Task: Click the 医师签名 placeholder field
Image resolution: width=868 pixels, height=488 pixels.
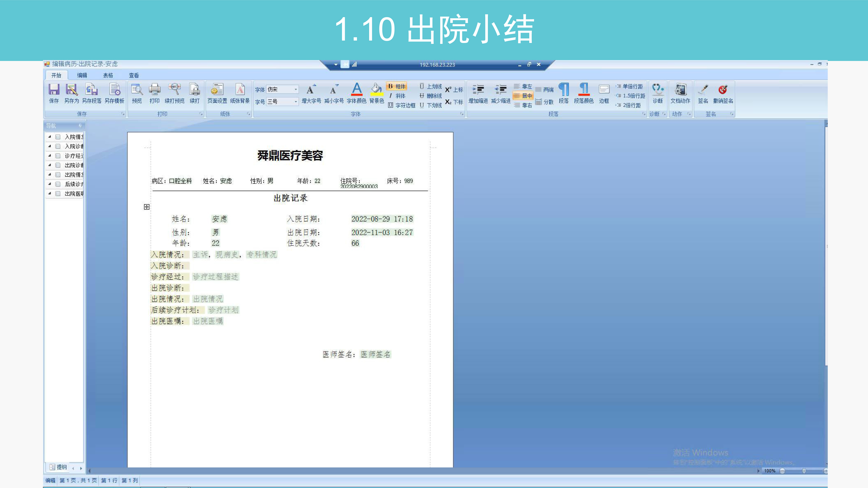Action: tap(375, 354)
